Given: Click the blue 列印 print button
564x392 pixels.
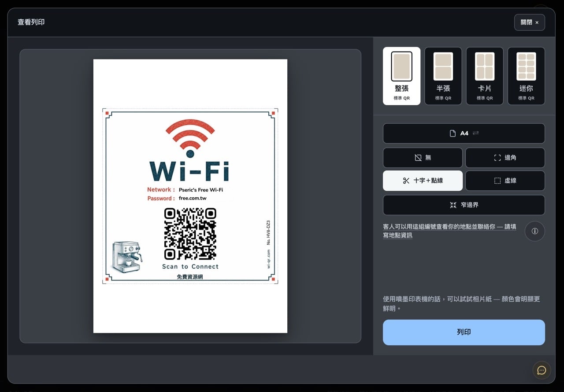Looking at the screenshot, I should [x=464, y=332].
